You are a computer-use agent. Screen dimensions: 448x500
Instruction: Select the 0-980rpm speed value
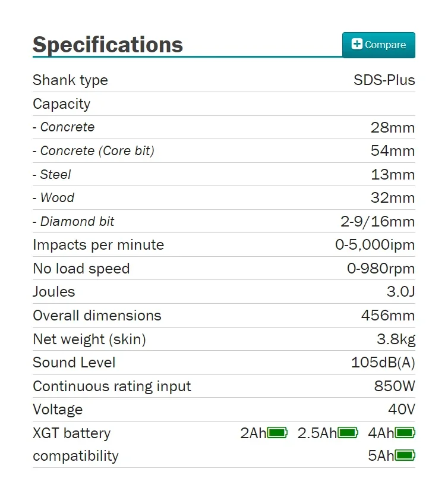point(381,269)
